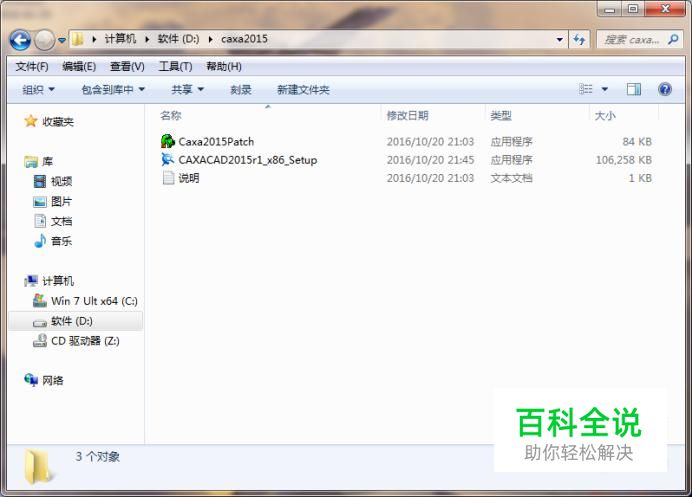
Task: Create a folder with 新建文件夹
Action: point(303,90)
